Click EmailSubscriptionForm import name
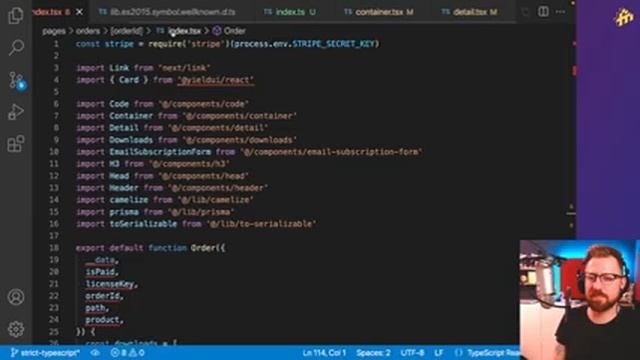Image resolution: width=640 pixels, height=360 pixels. pyautogui.click(x=160, y=152)
